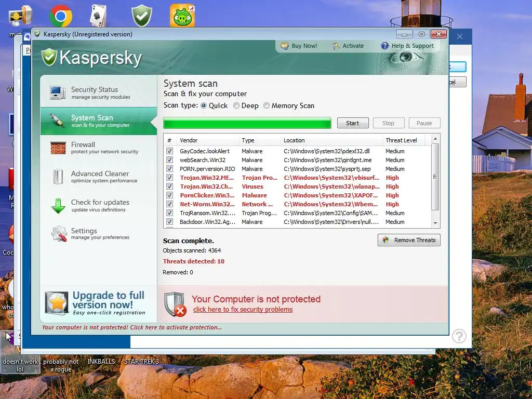Click the Remove Threats button
Screen dimensions: 532x399
(409, 240)
